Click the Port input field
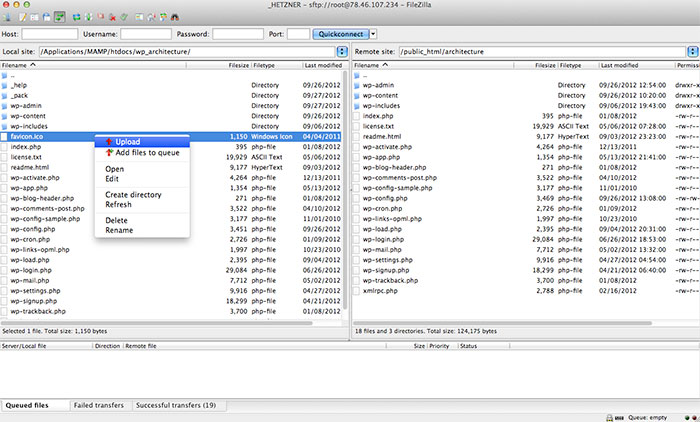 coord(298,34)
